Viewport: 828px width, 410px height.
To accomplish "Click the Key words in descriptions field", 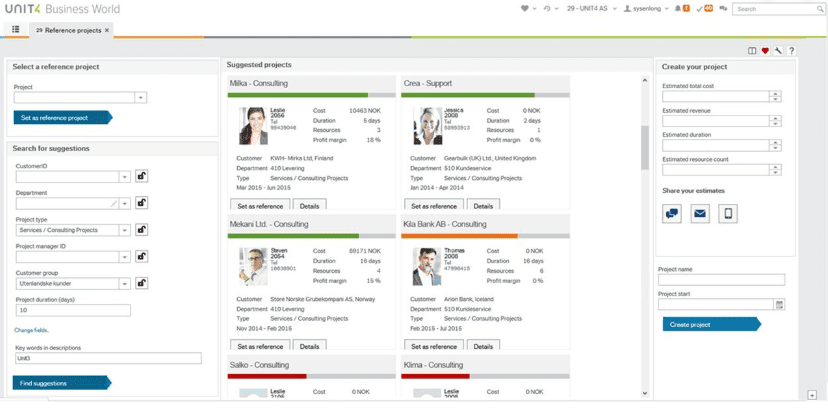I will (x=109, y=358).
